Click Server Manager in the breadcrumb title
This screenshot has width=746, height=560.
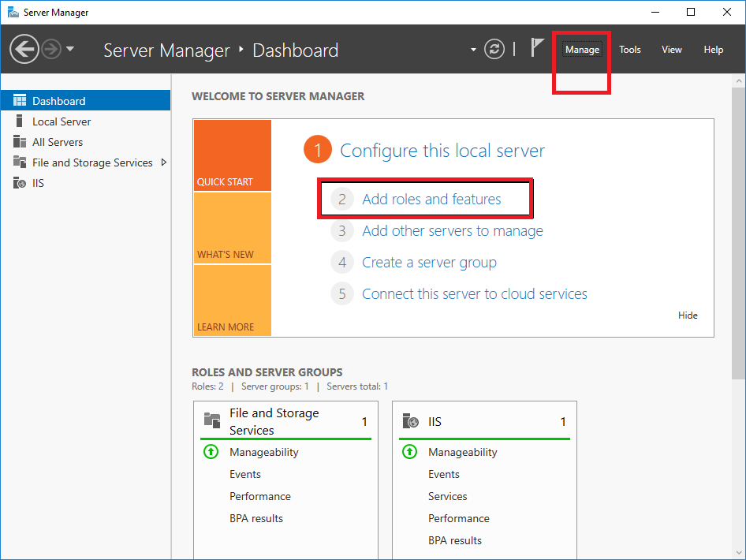[166, 50]
